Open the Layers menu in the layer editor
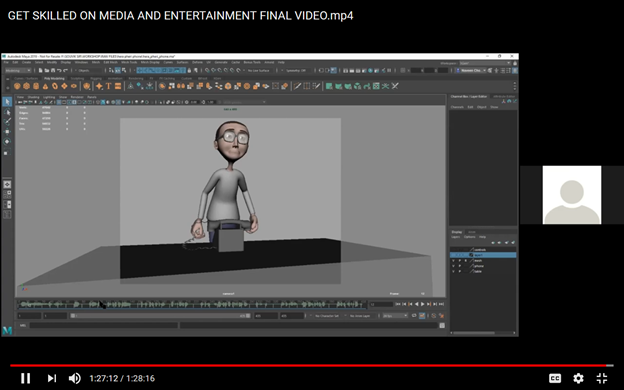This screenshot has height=390, width=624. 455,237
